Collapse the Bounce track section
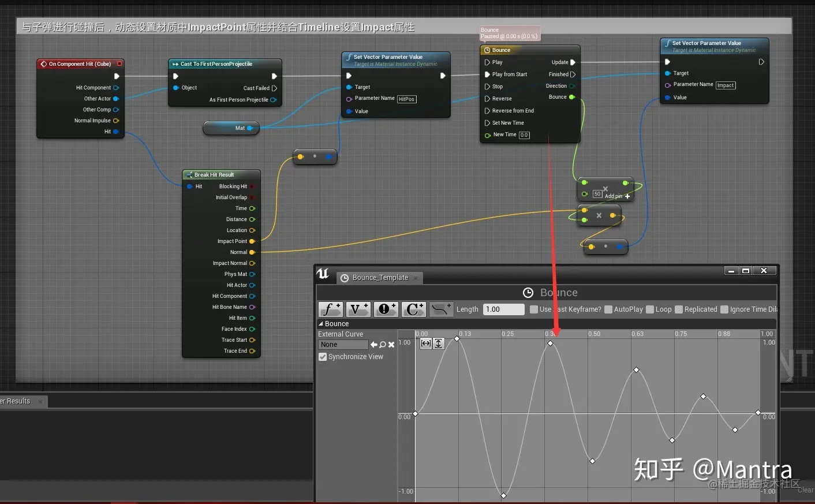The height and width of the screenshot is (504, 815). [x=321, y=324]
